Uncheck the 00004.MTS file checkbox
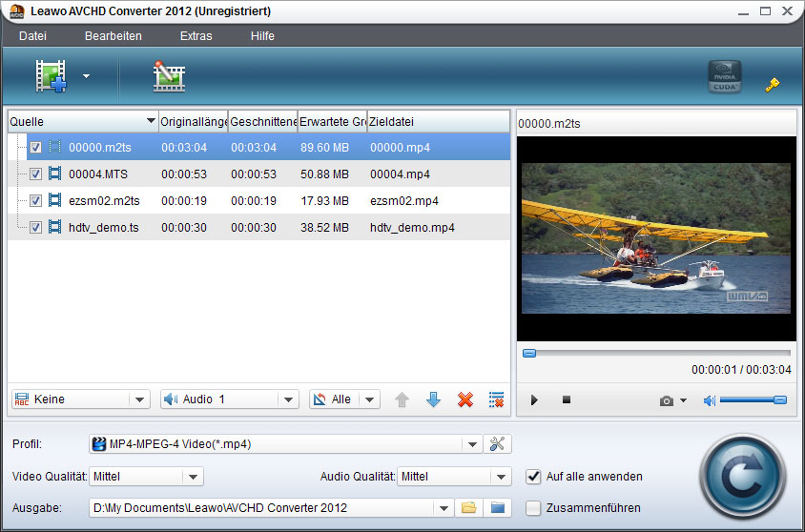The image size is (805, 532). pyautogui.click(x=35, y=174)
